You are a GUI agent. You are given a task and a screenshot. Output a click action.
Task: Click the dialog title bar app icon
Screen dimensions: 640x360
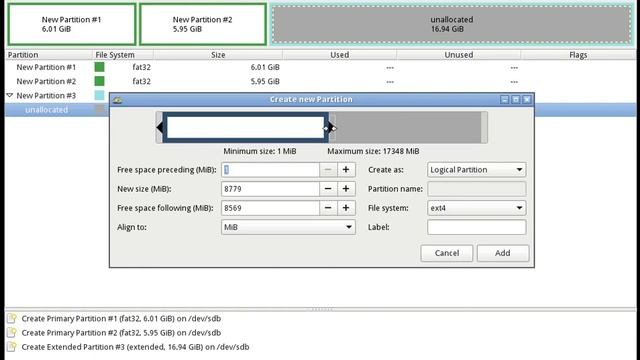(118, 100)
